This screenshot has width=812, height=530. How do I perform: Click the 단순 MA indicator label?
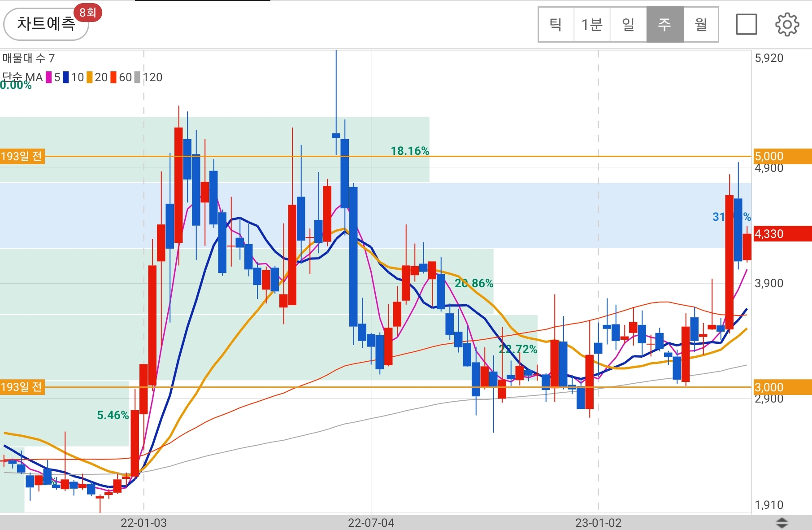tap(22, 77)
